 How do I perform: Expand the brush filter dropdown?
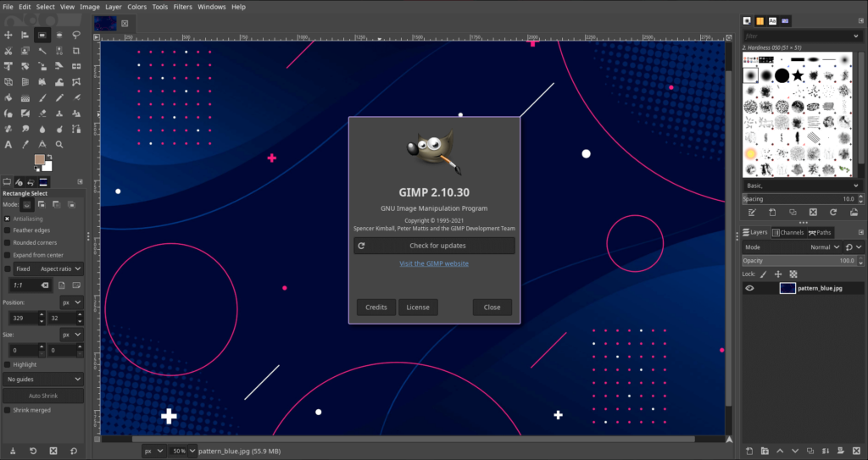click(856, 36)
